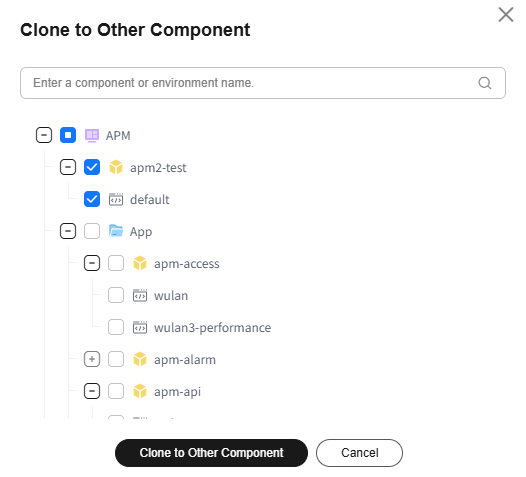Click the blue App folder icon
This screenshot has height=477, width=526.
[116, 231]
